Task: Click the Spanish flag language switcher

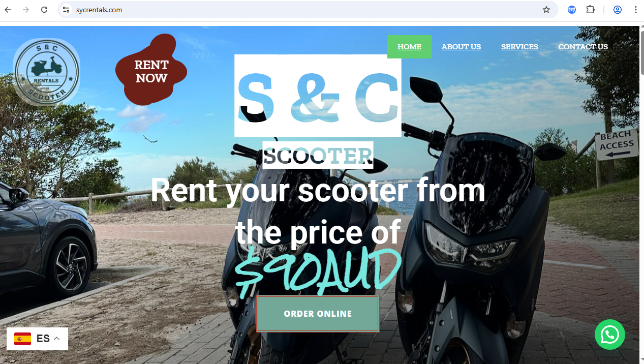Action: (22, 339)
